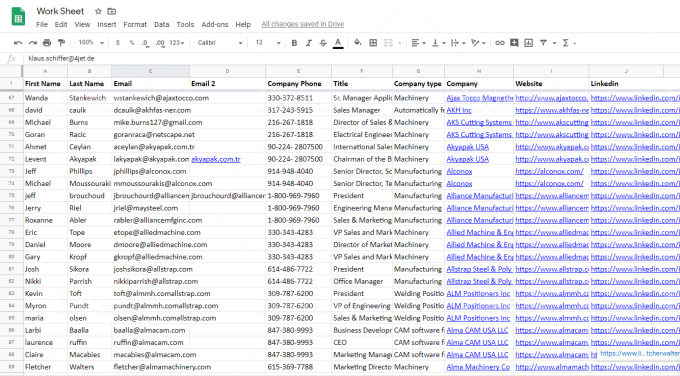680x376 pixels.
Task: Open the 123 number format dropdown
Action: click(177, 43)
